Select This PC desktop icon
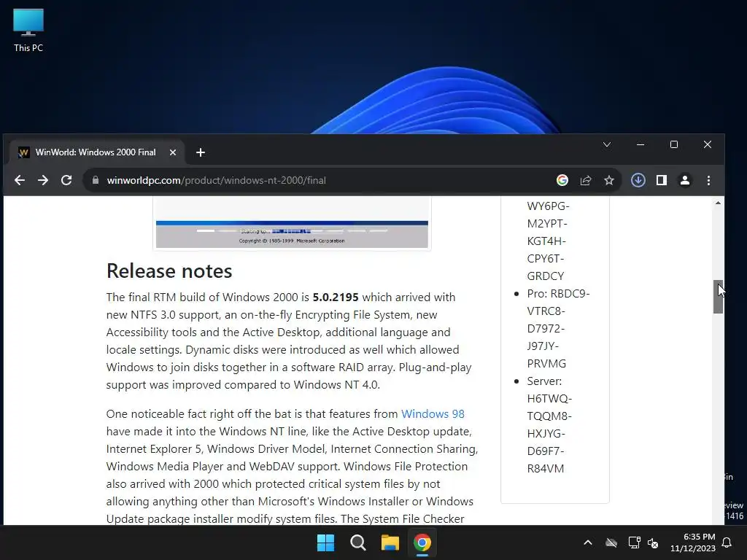This screenshot has width=747, height=560. tap(28, 30)
